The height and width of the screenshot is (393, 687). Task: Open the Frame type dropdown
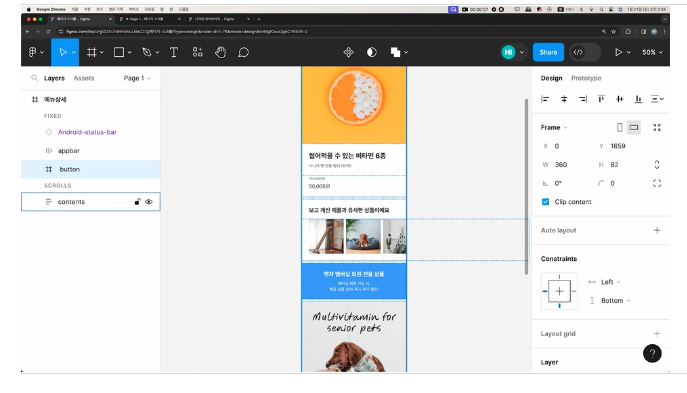pos(554,127)
